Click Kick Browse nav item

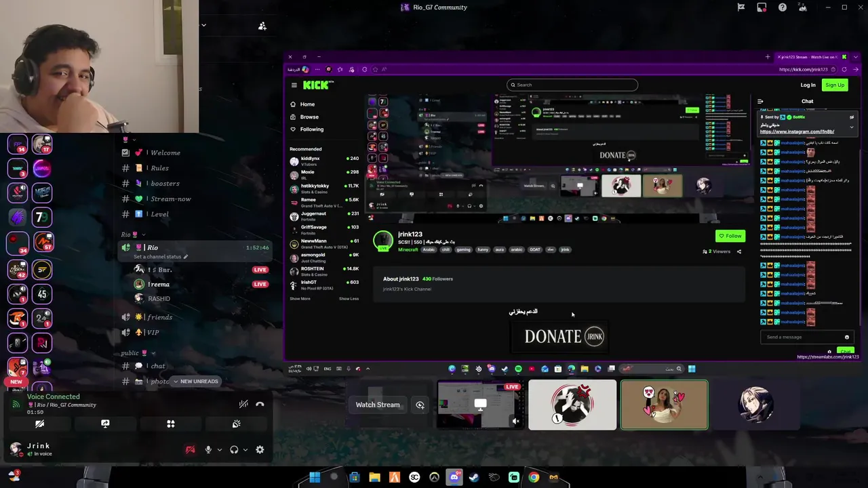tap(304, 117)
